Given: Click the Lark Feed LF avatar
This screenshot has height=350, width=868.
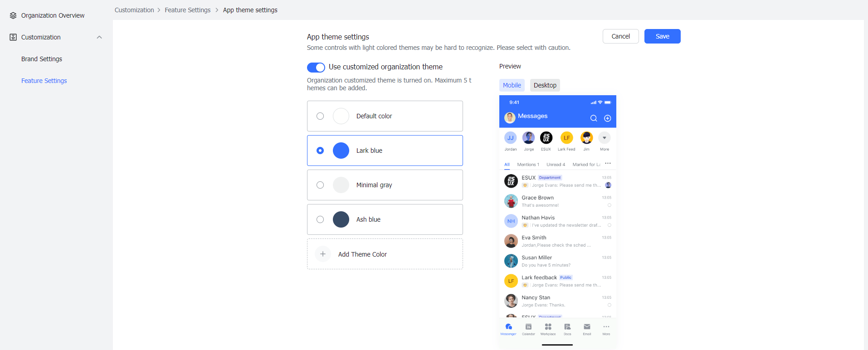Looking at the screenshot, I should (567, 138).
